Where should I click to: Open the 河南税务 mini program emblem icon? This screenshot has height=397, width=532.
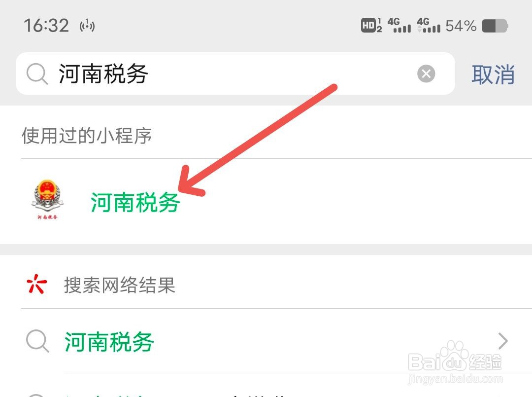(47, 199)
